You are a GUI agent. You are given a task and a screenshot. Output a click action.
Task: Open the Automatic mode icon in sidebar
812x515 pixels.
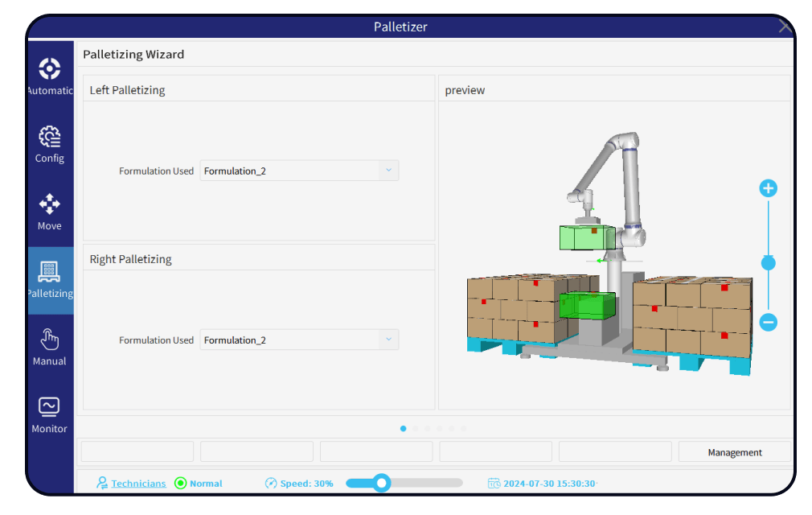(x=50, y=69)
